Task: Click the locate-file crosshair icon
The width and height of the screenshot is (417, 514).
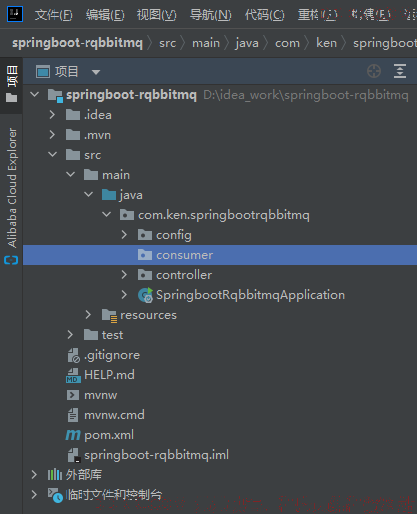Action: 374,71
